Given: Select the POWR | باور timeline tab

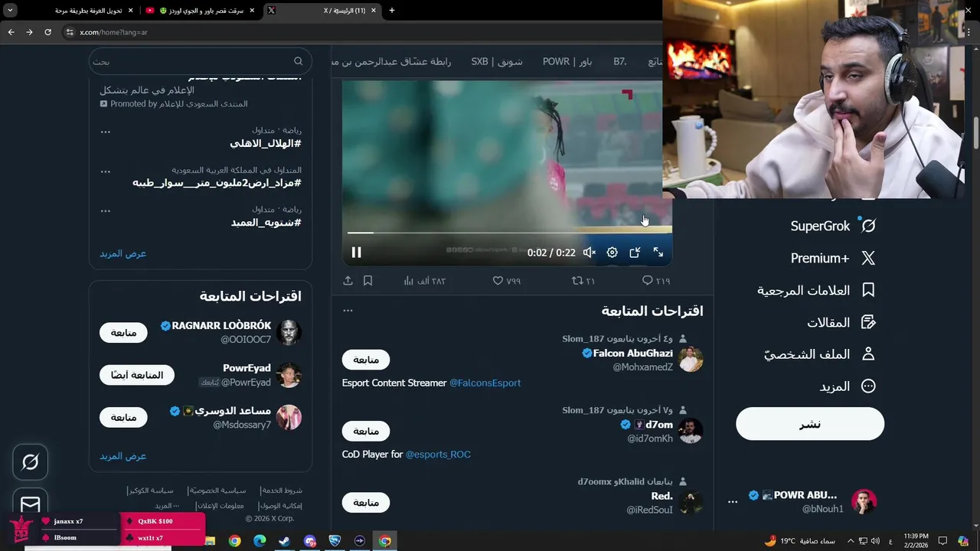Looking at the screenshot, I should [x=567, y=61].
